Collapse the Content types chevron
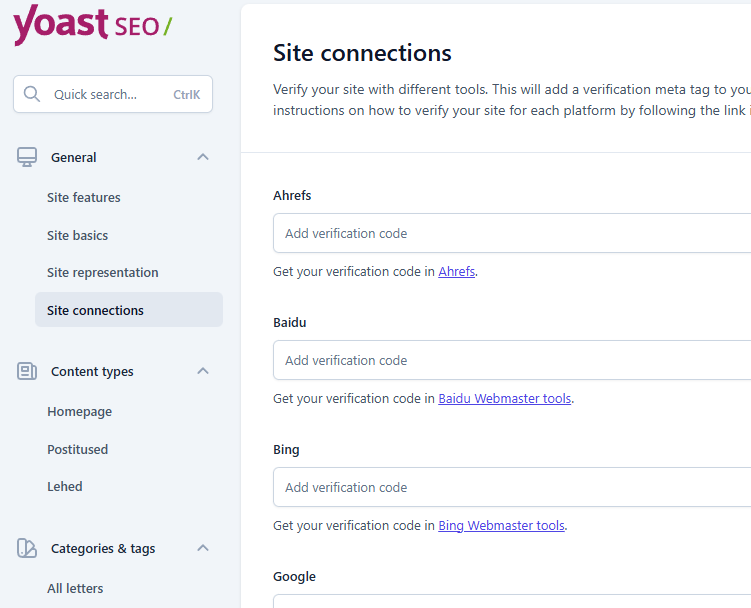This screenshot has width=751, height=608. tap(203, 371)
